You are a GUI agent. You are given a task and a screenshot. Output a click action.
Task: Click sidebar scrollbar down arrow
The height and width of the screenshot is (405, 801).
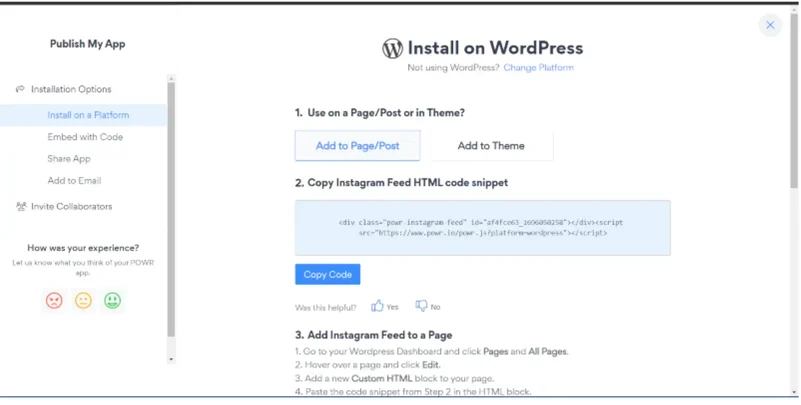(171, 360)
